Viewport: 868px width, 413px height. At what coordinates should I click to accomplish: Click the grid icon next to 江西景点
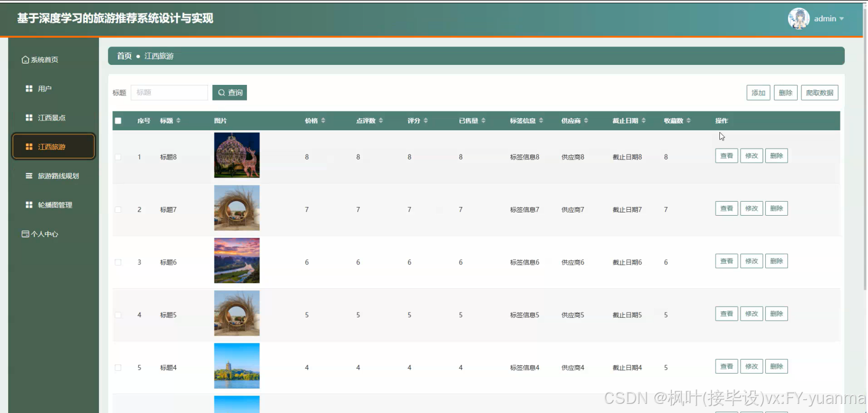29,118
